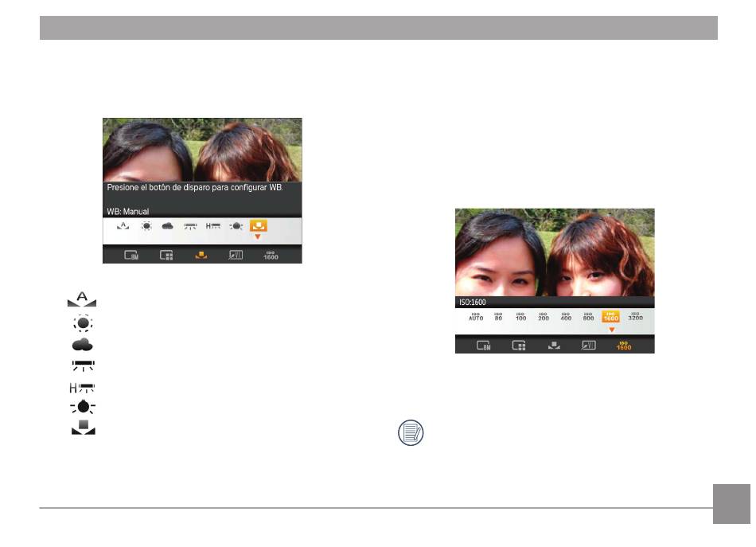Click the 'ISO:1600' label

(473, 303)
